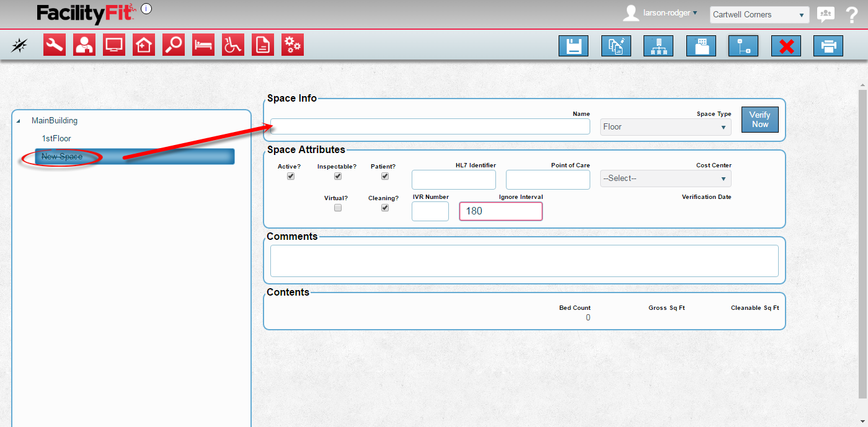Image resolution: width=868 pixels, height=427 pixels.
Task: Click the red X delete button
Action: 786,46
